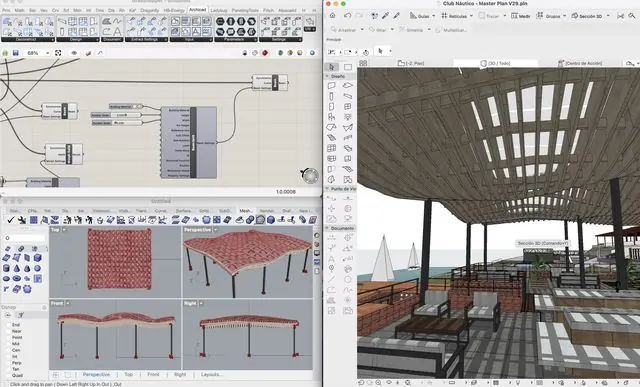The width and height of the screenshot is (640, 387).
Task: Select the Marquee tool in Archicad toolbox
Action: click(348, 67)
